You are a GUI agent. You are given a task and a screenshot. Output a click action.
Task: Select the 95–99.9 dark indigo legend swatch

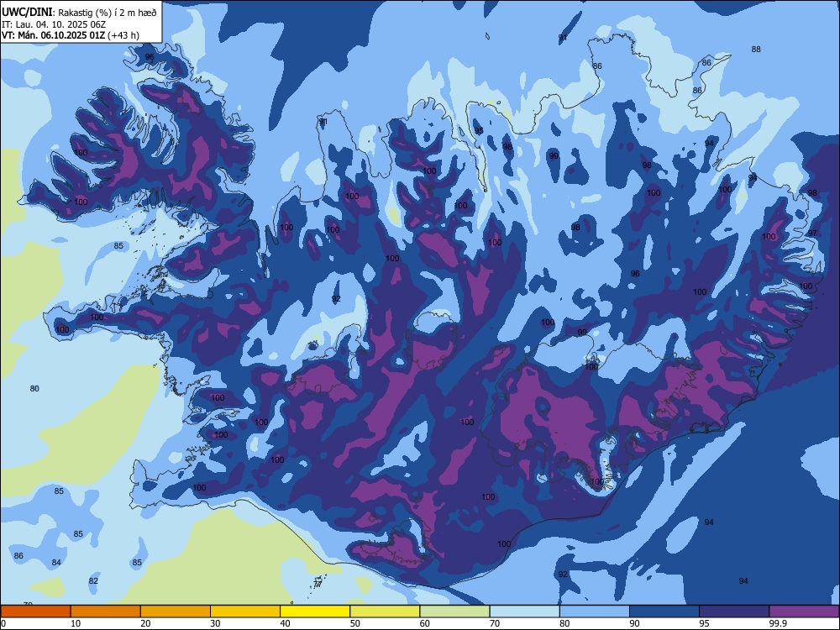click(734, 612)
